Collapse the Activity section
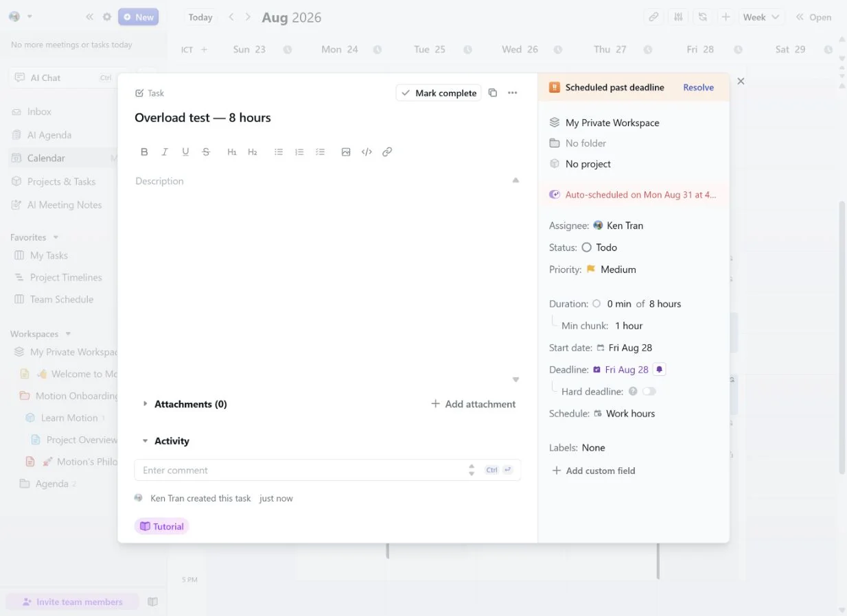 click(145, 441)
